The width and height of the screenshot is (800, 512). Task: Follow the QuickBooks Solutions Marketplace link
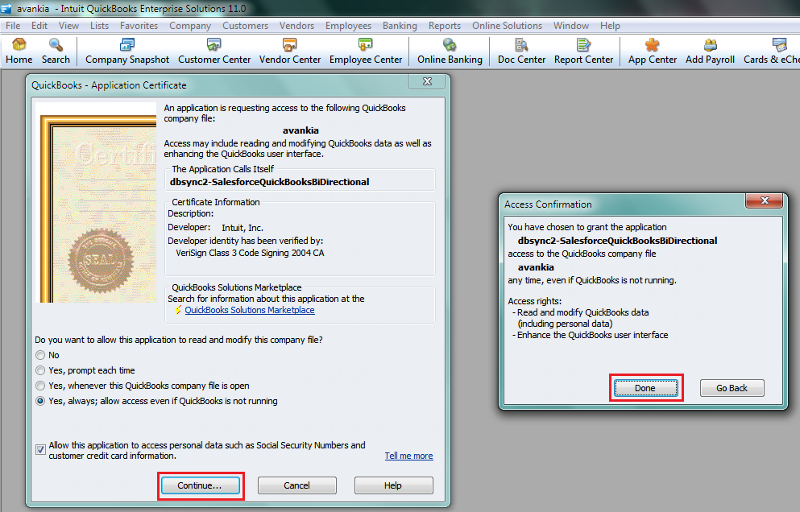pyautogui.click(x=249, y=310)
